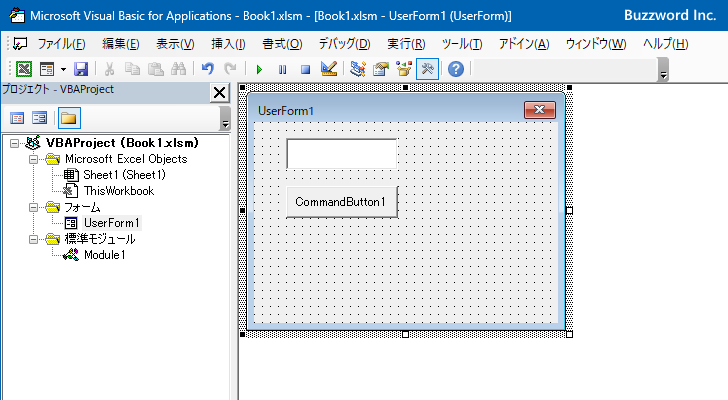Click View Code icon in Project panel
This screenshot has width=728, height=400.
click(x=17, y=118)
